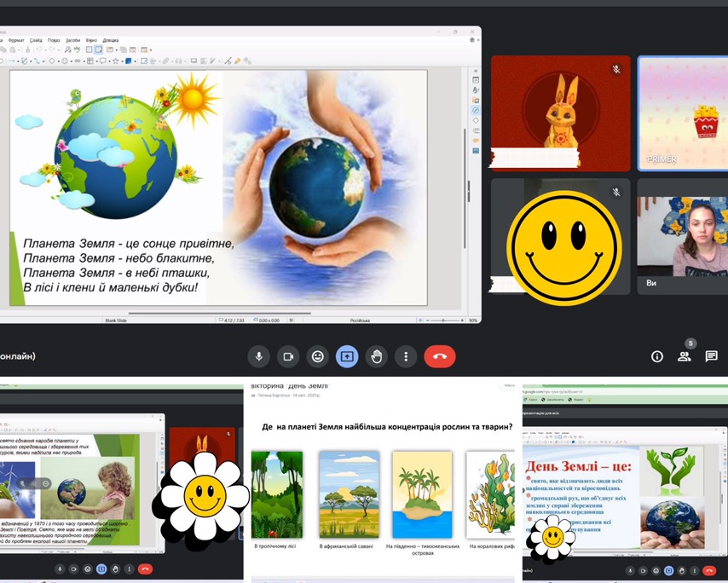Raise your hand in the main meeting

[x=377, y=356]
